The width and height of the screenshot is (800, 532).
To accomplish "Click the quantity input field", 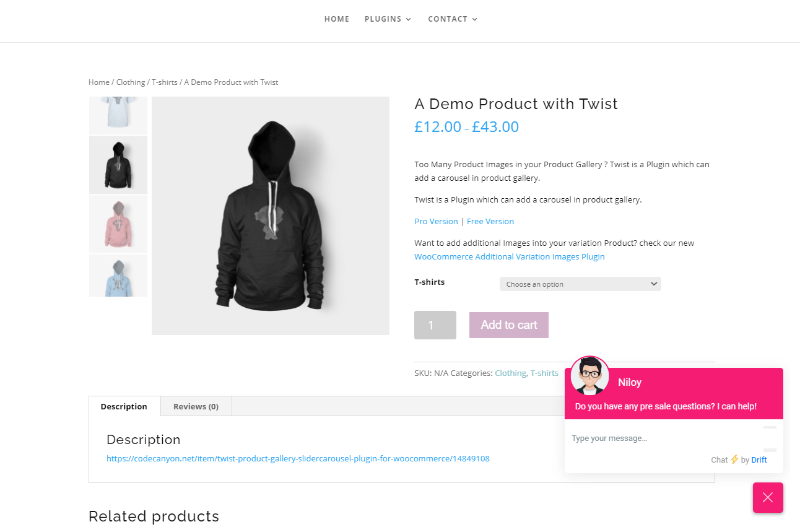I will (435, 325).
